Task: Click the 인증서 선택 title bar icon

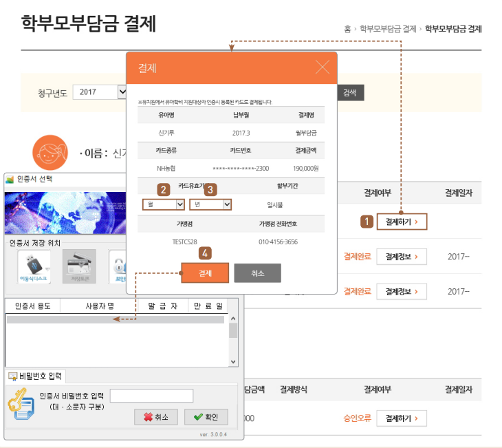Action: (10, 180)
